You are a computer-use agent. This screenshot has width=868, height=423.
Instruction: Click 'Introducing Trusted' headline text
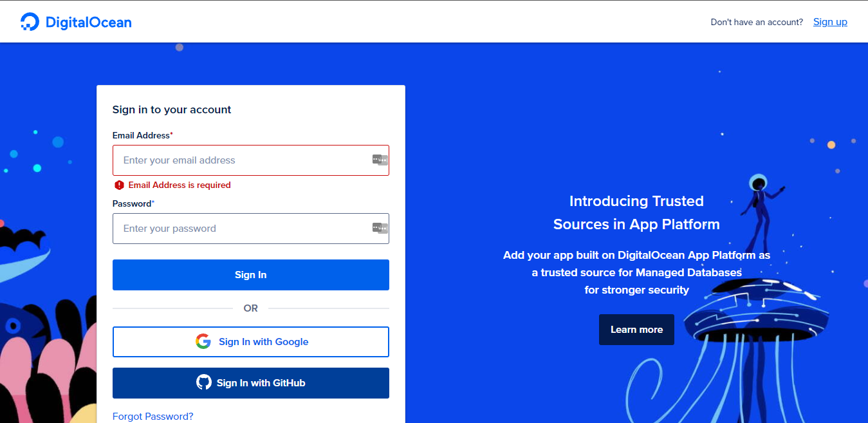636,202
